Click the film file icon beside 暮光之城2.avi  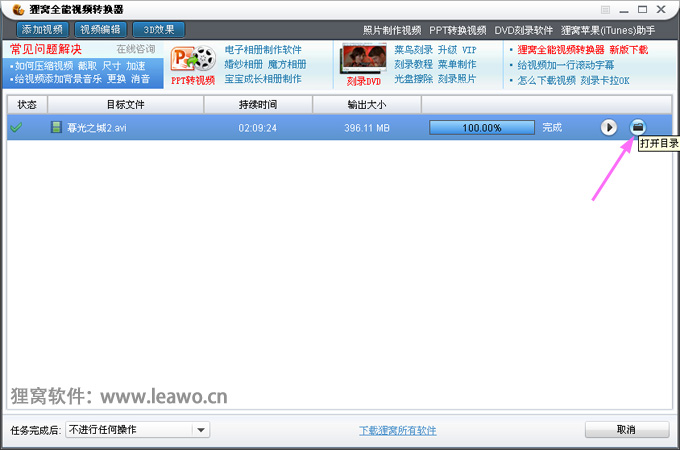(x=56, y=127)
